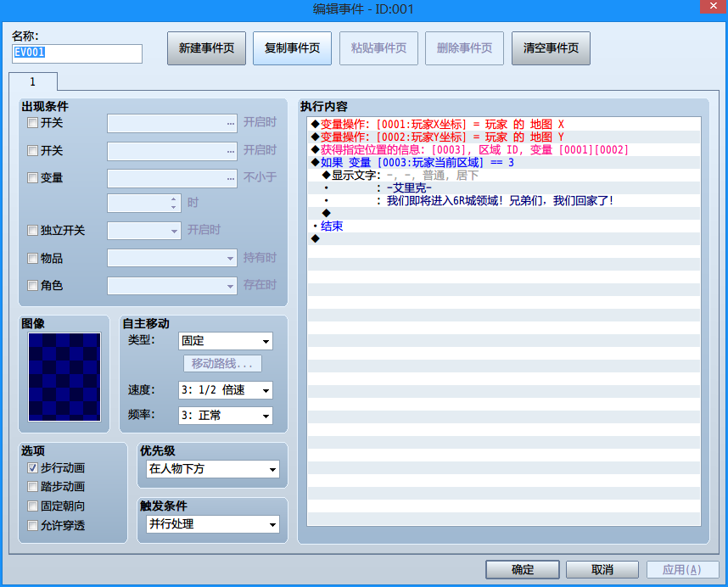Open the 类型 movement type dropdown
This screenshot has width=728, height=587.
coord(226,341)
